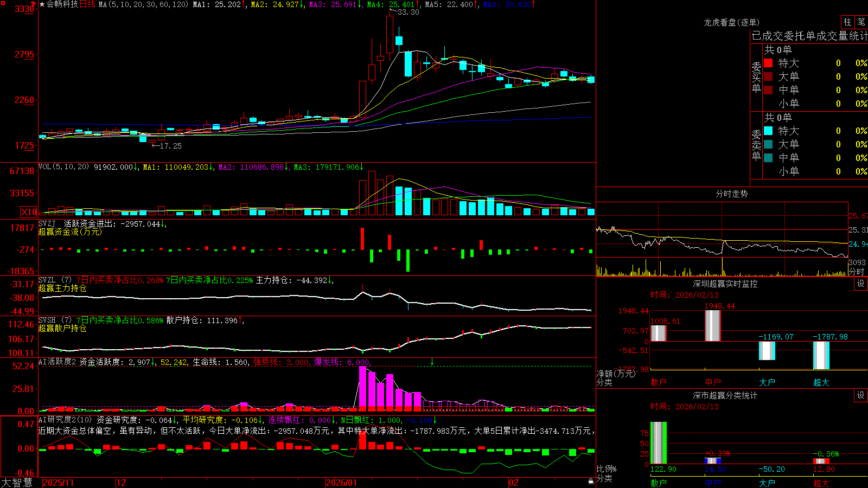Open SVSH (7) indicator label
Image resolution: width=868 pixels, height=488 pixels.
55,320
